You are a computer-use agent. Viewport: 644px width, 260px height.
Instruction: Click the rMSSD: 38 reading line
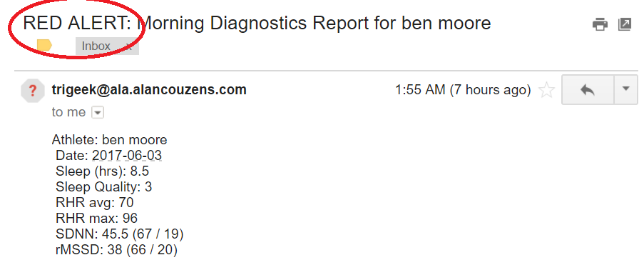[x=116, y=250]
